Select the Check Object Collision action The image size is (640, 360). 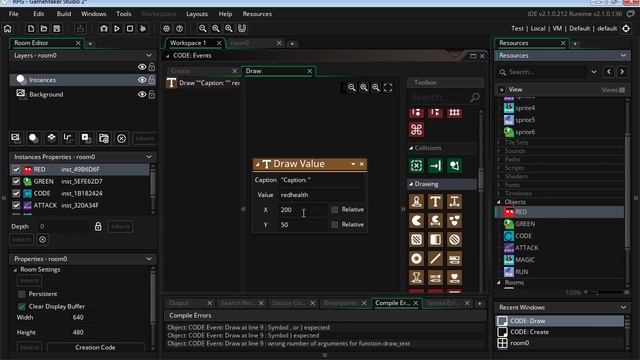point(416,166)
